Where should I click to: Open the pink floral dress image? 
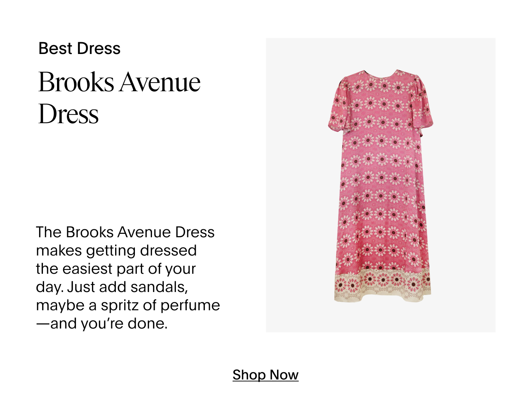pyautogui.click(x=381, y=185)
